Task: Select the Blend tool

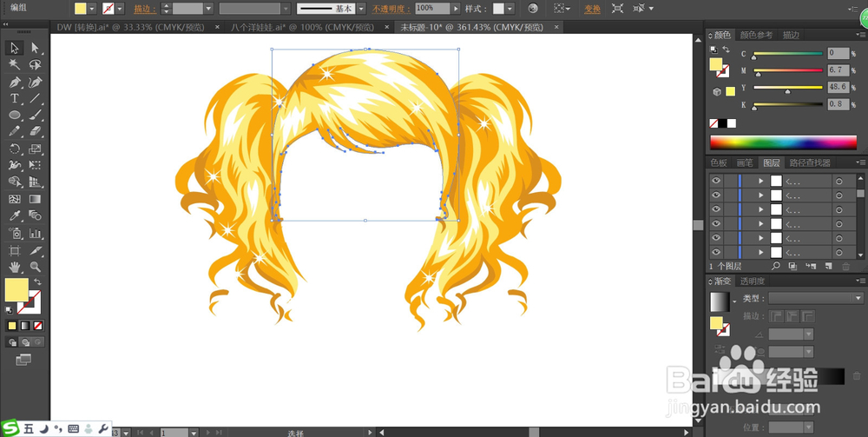Action: click(x=35, y=215)
